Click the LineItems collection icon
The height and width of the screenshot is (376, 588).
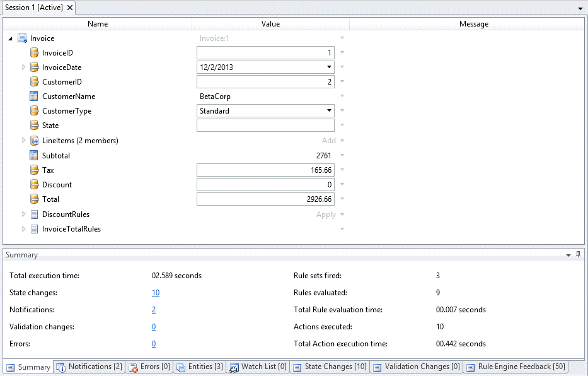(35, 141)
